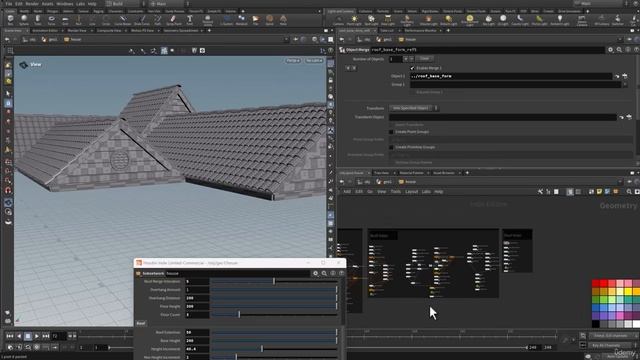This screenshot has width=640, height=360.
Task: Click the Clear button next to Number of Objects
Action: pyautogui.click(x=424, y=59)
